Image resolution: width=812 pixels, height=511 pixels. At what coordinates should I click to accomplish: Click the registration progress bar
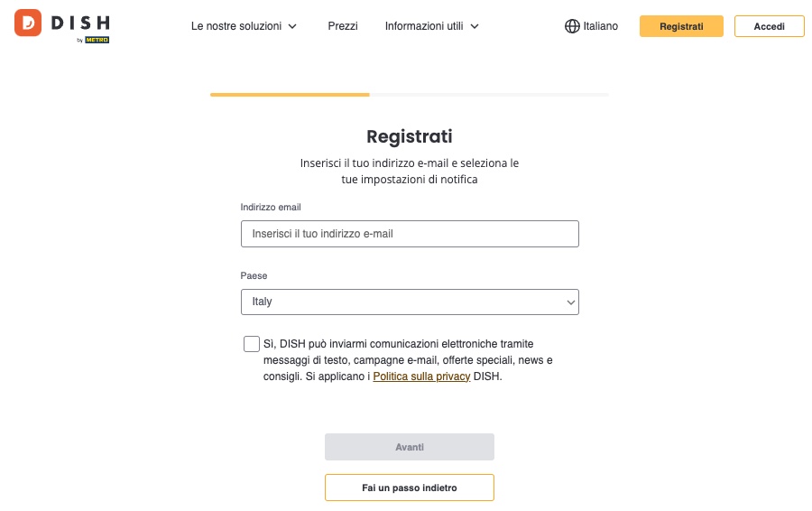point(410,95)
